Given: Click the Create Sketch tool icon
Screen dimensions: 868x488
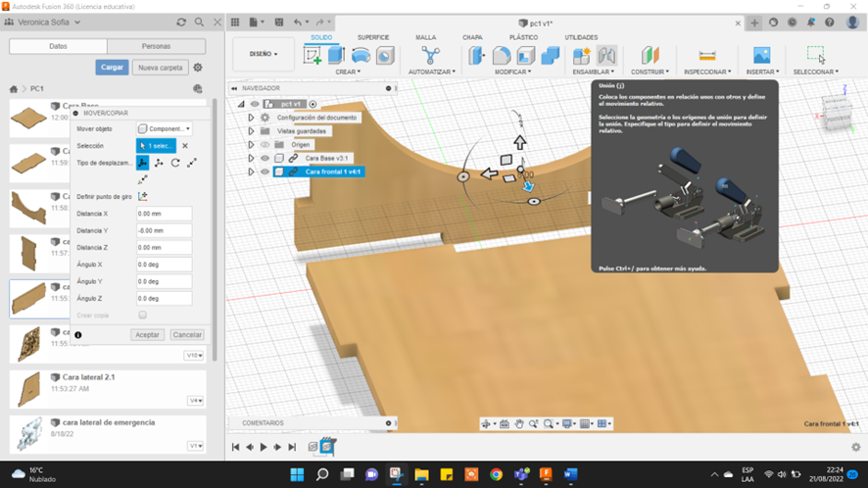Looking at the screenshot, I should tap(313, 56).
